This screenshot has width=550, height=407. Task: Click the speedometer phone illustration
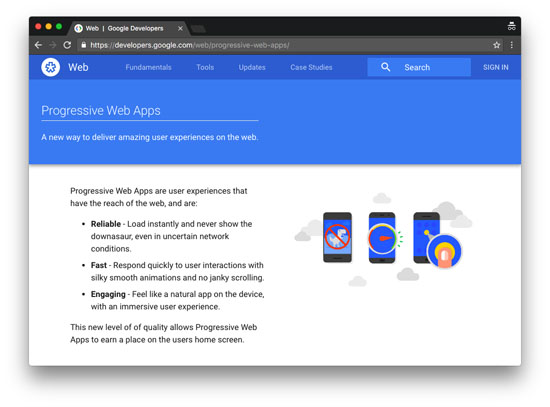click(383, 238)
